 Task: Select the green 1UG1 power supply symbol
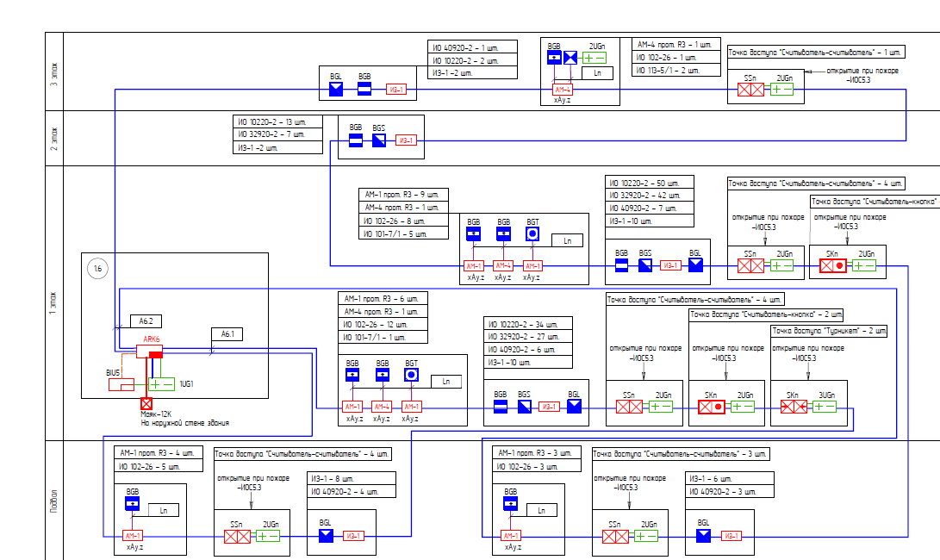click(161, 383)
